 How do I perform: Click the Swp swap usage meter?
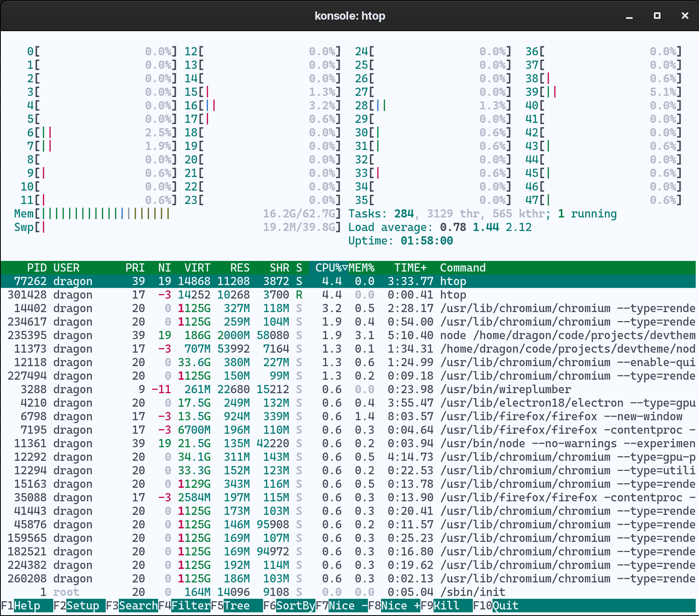click(x=177, y=227)
